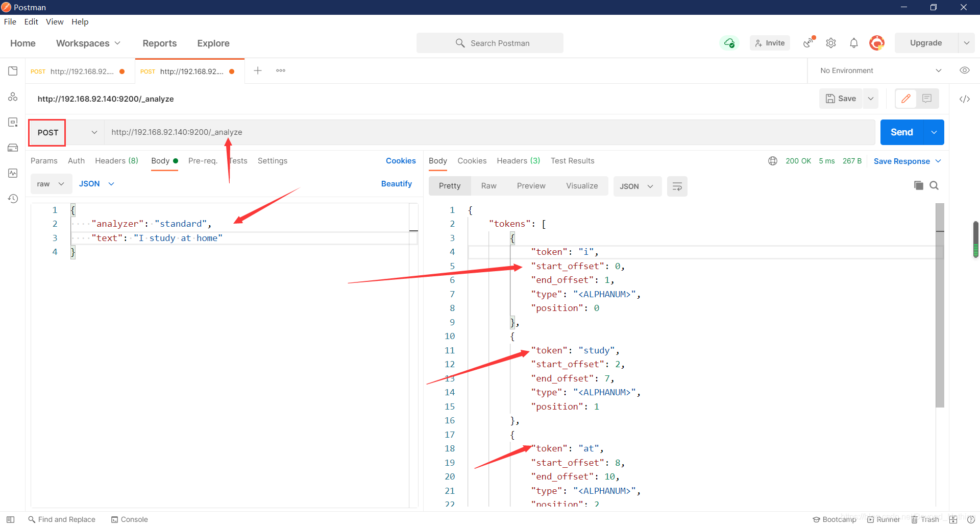Image resolution: width=980 pixels, height=526 pixels.
Task: Open the request Settings tab
Action: (273, 161)
